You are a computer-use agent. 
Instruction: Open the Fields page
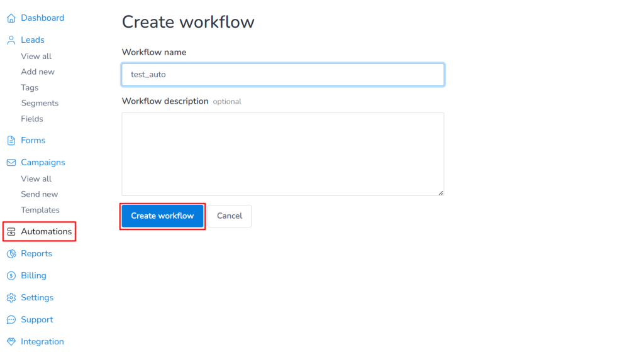click(x=32, y=119)
